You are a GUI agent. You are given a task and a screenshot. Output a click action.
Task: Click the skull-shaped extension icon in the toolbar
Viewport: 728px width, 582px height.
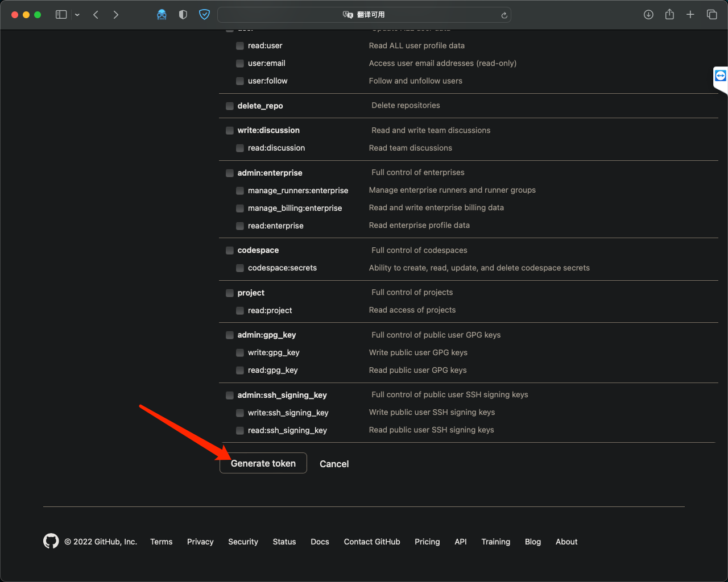(162, 14)
